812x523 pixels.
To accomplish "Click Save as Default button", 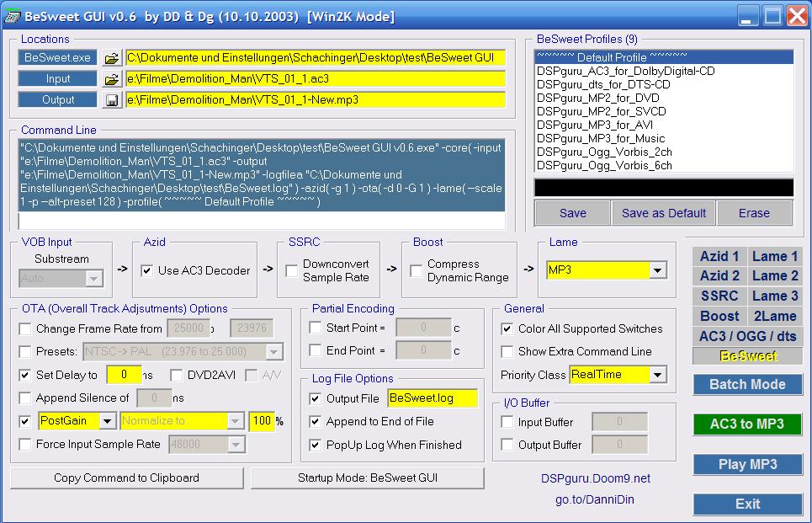I will pyautogui.click(x=663, y=213).
